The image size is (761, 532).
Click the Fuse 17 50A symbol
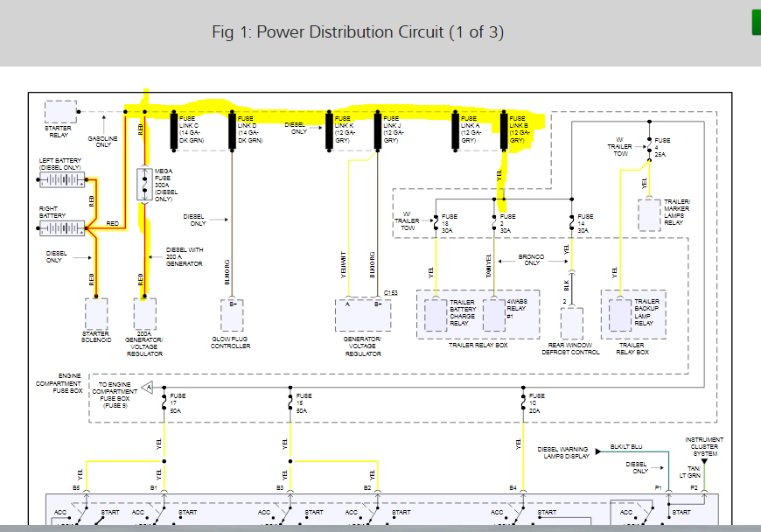[164, 403]
